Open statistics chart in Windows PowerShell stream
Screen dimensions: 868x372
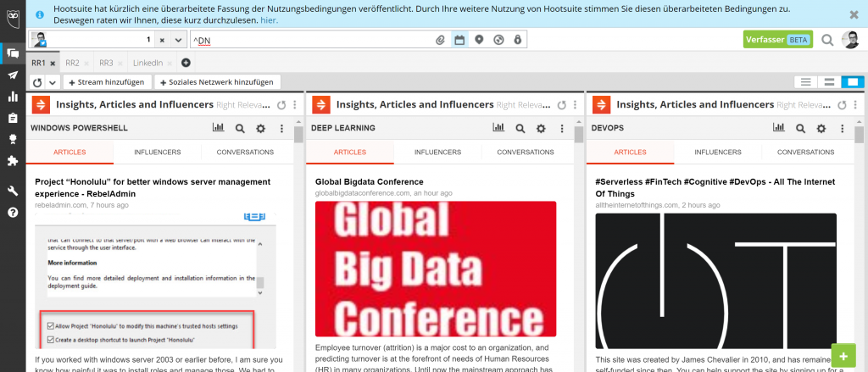pos(218,128)
